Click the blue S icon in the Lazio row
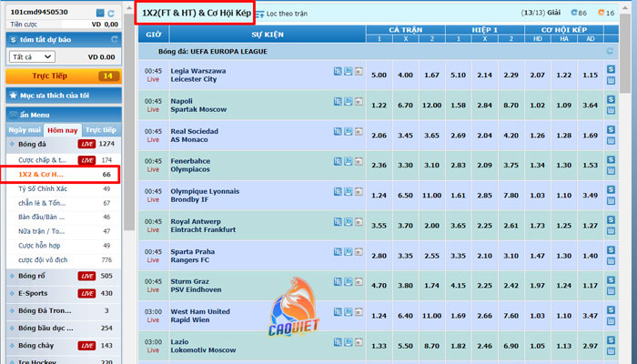The width and height of the screenshot is (637, 364). [611, 340]
